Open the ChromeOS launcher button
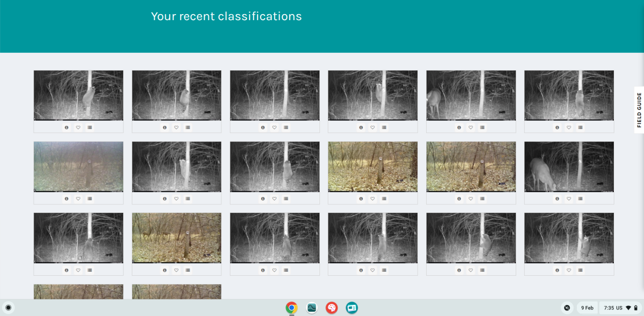 tap(8, 307)
